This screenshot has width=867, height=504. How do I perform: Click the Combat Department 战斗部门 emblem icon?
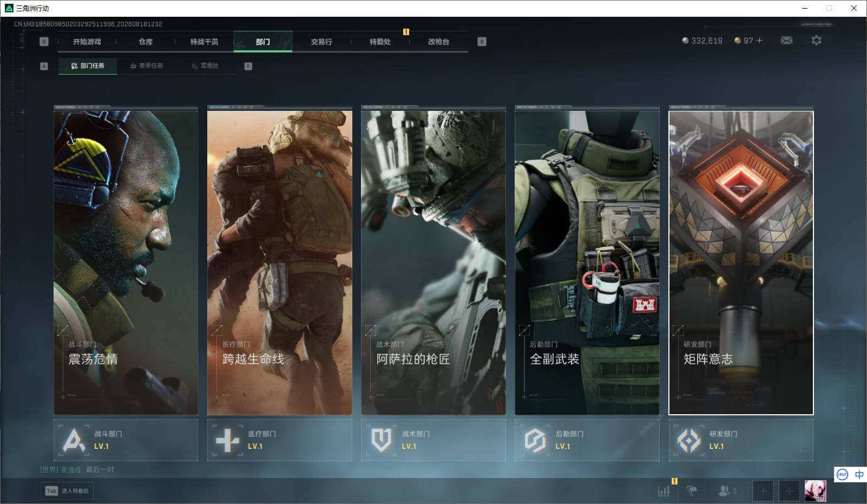point(74,440)
